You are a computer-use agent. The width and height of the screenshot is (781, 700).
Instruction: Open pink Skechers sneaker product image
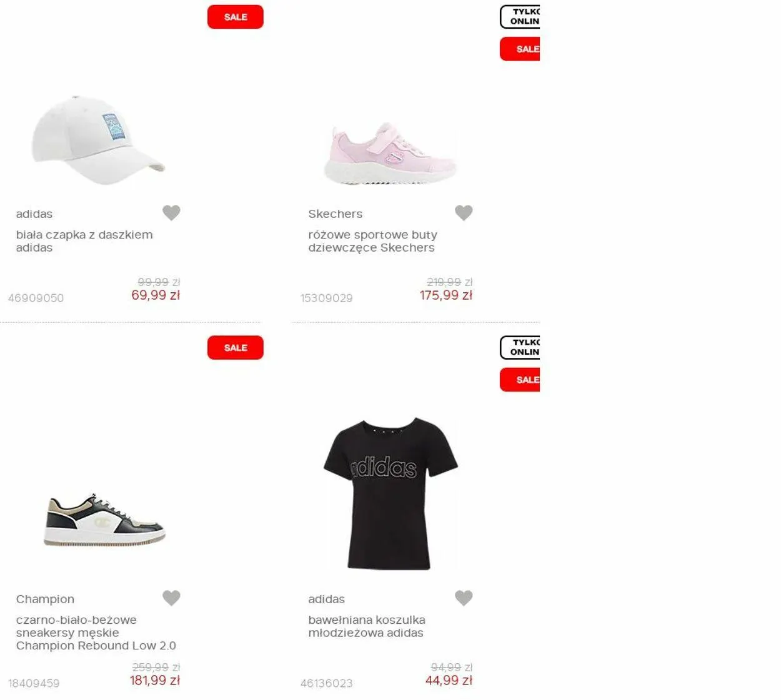pyautogui.click(x=390, y=154)
